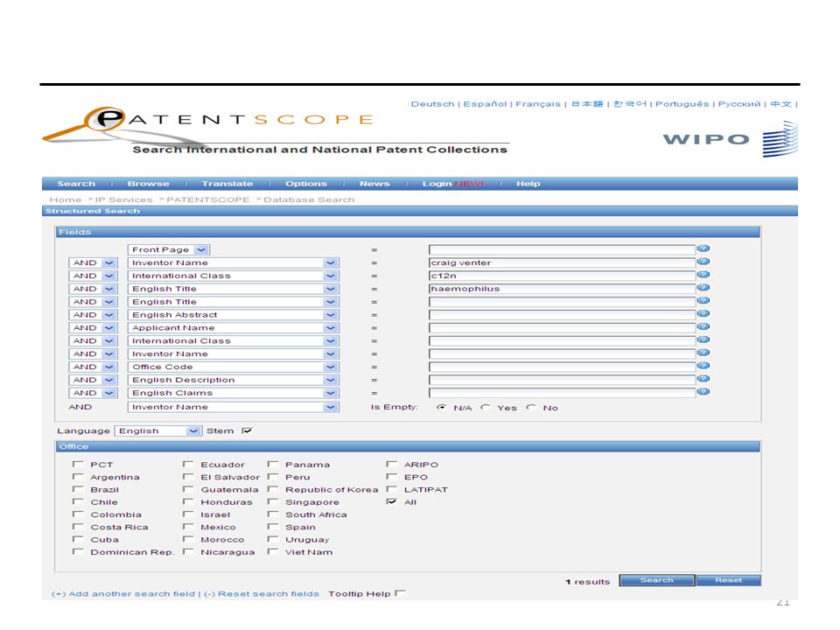Viewport: 840px width, 630px height.
Task: Select the N/A radio for Is Empty
Action: pos(441,408)
